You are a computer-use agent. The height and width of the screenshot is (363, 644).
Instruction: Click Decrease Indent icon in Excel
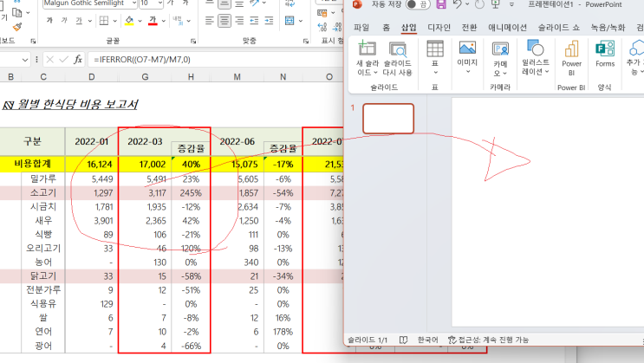(x=254, y=21)
